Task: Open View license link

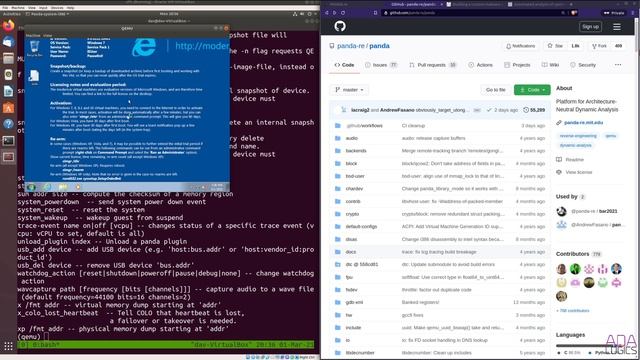Action: click(578, 172)
